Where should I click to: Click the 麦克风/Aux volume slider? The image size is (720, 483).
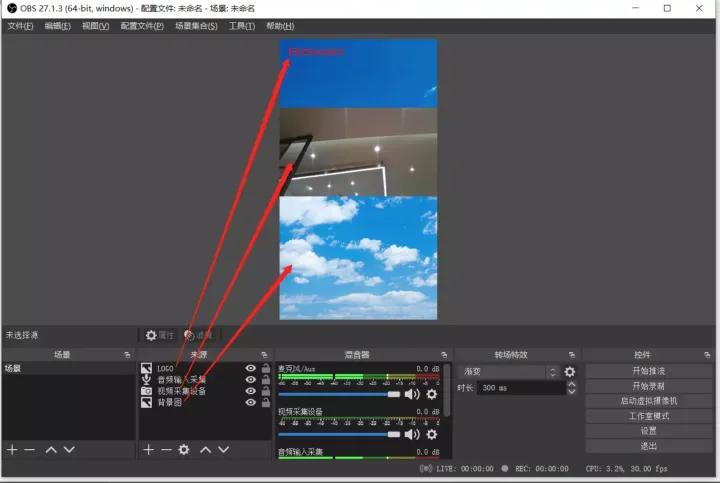pyautogui.click(x=338, y=394)
